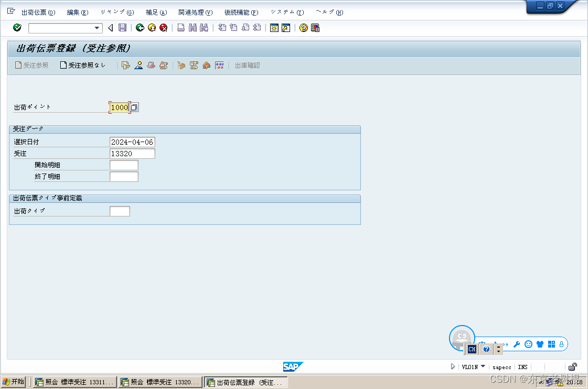Click the Next Page icon
Screen dimensions: 588x389
pos(245,28)
